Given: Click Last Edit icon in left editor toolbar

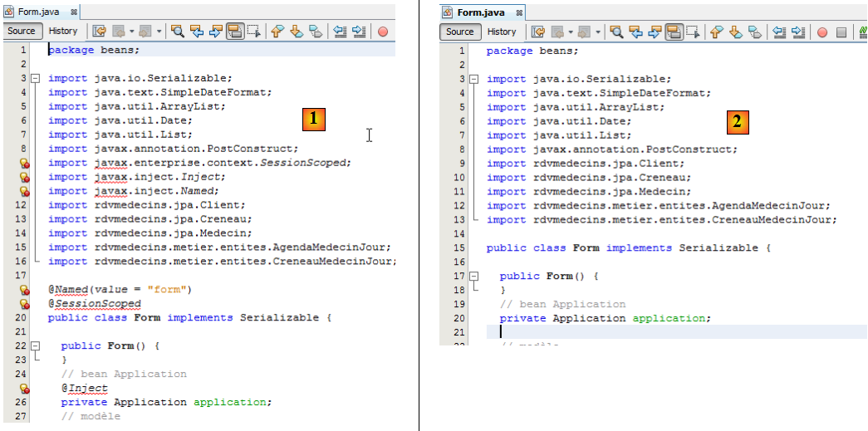Looking at the screenshot, I should (100, 32).
